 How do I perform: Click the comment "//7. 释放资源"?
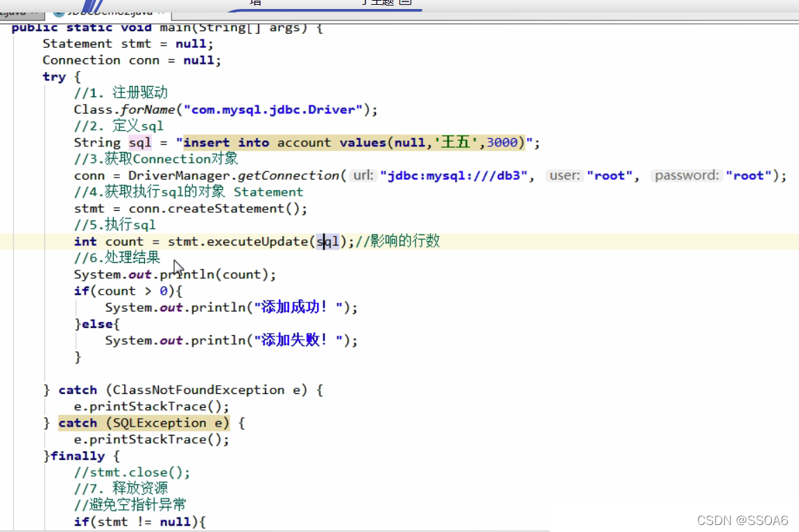click(x=121, y=488)
